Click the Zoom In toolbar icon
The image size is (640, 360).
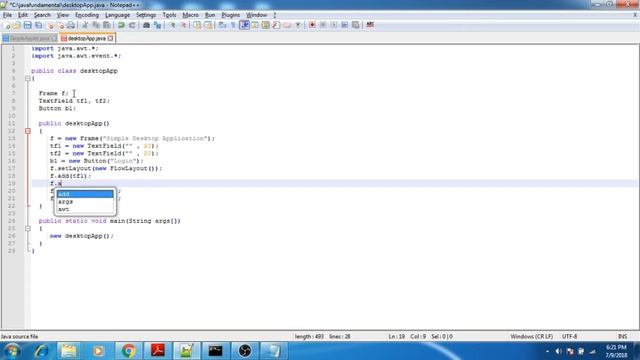pos(172,25)
